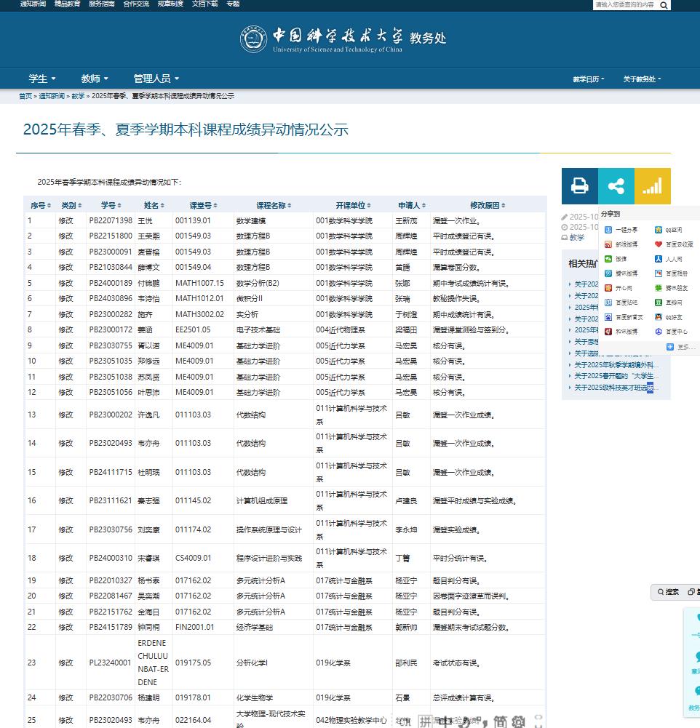
Task: Sort the table by 申请人 column
Action: coord(411,205)
